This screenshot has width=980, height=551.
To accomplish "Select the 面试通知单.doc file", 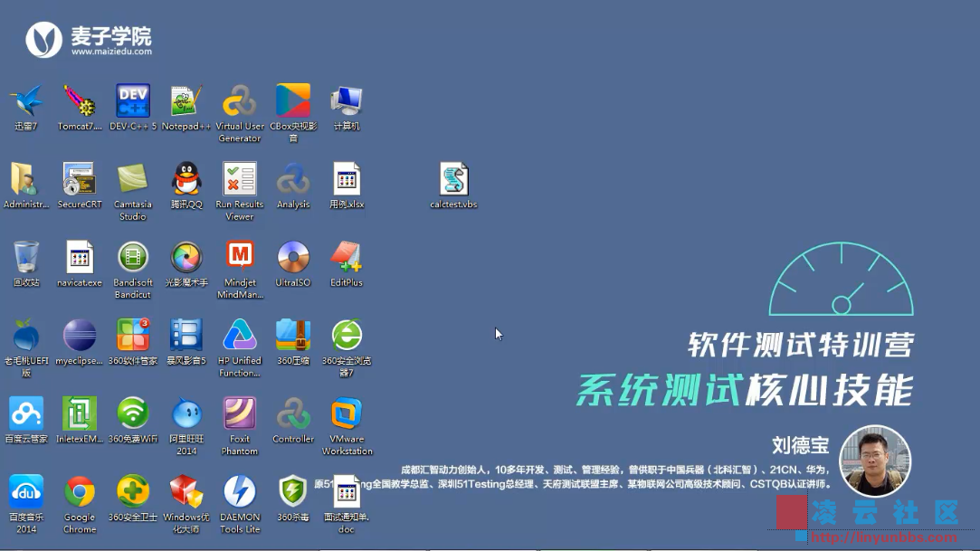I will click(347, 491).
